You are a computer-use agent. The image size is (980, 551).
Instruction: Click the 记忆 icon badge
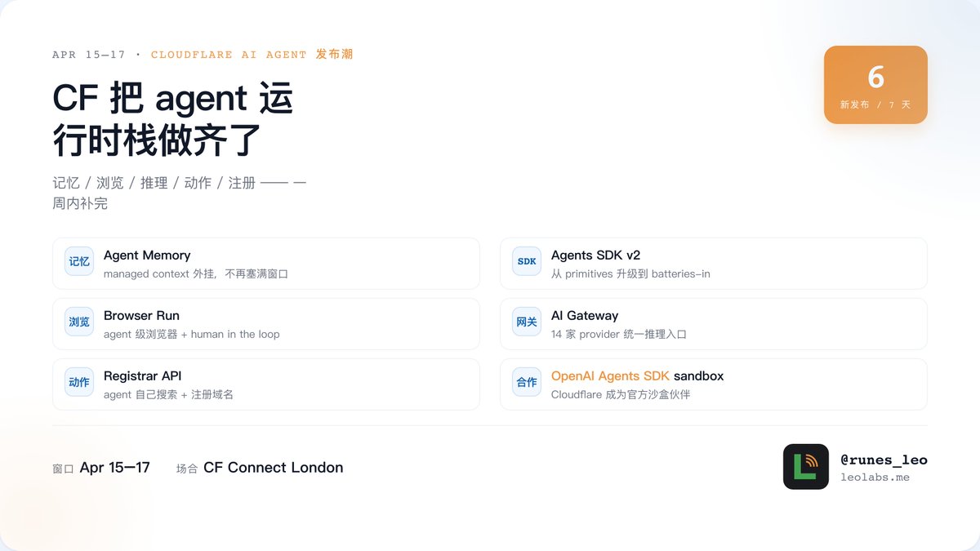(79, 262)
